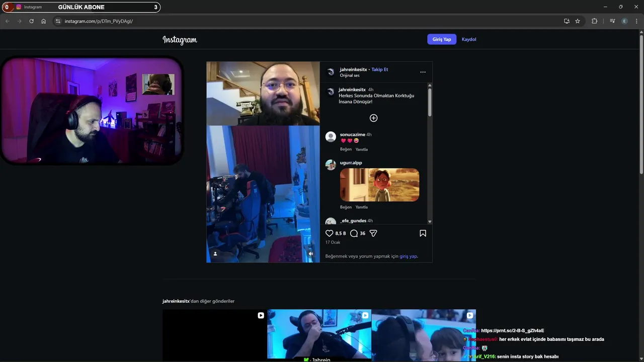Click the giriş yap link below the post
The image size is (644, 362).
[x=408, y=256]
